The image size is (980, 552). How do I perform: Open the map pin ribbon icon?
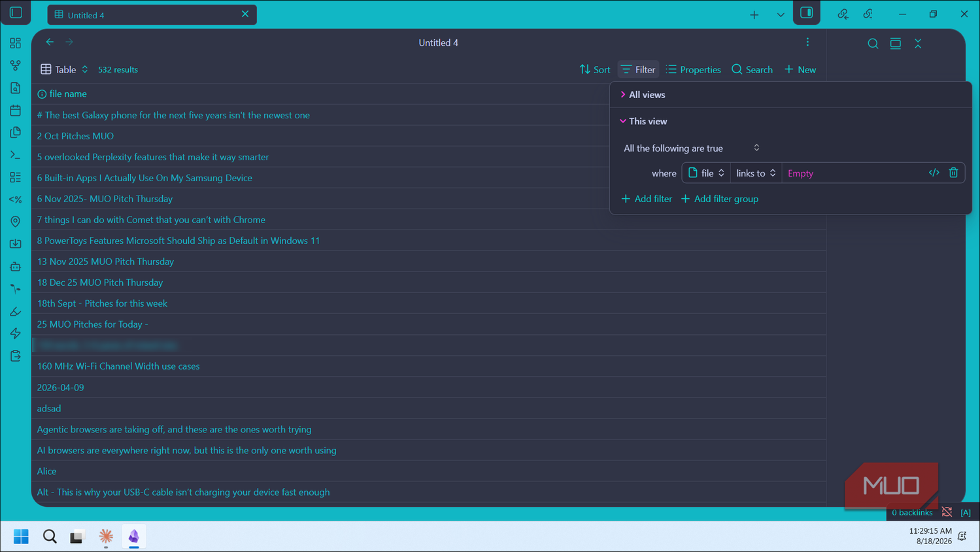16,222
